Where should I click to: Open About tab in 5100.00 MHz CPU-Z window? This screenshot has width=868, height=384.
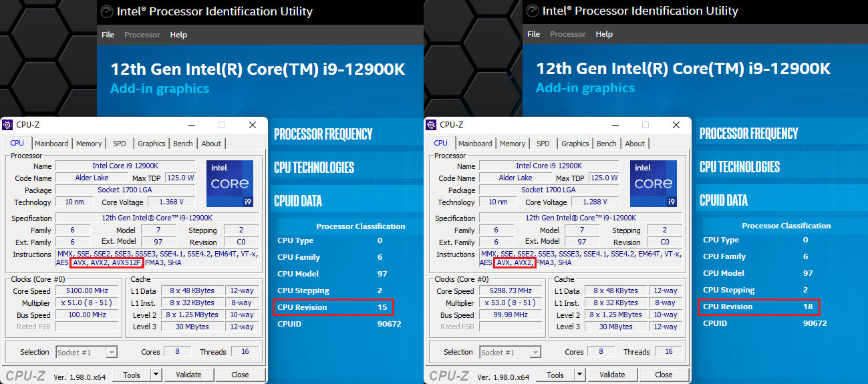[211, 144]
